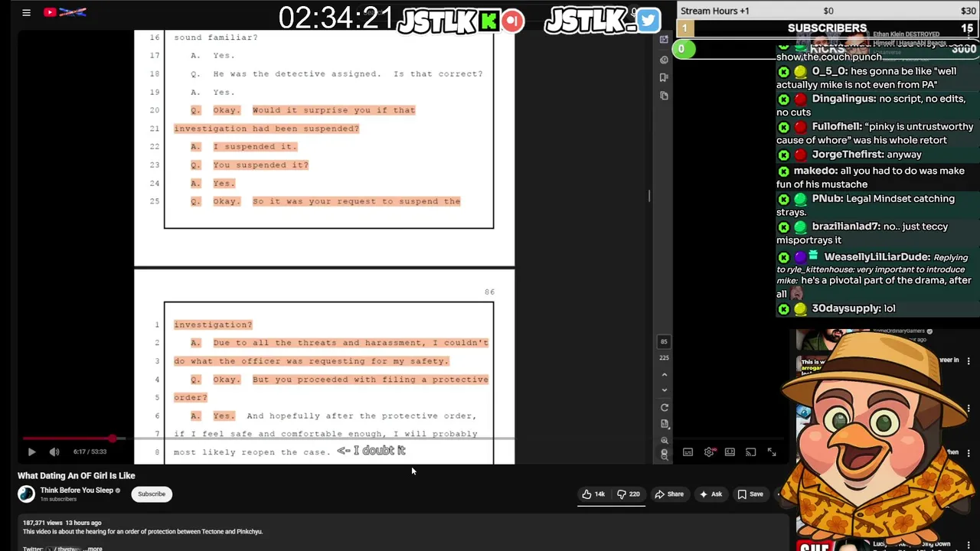Click the Kick badge beside O_5_O's chat message

(x=783, y=71)
